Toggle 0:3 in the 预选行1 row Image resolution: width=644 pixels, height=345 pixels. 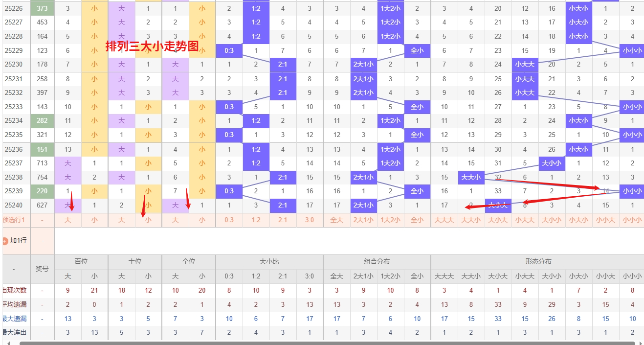[x=229, y=220]
